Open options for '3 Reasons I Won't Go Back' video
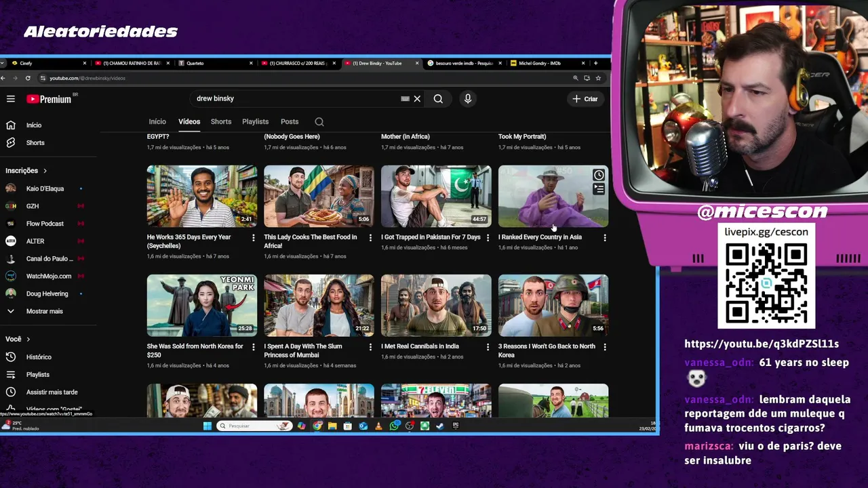The height and width of the screenshot is (488, 868). click(605, 347)
